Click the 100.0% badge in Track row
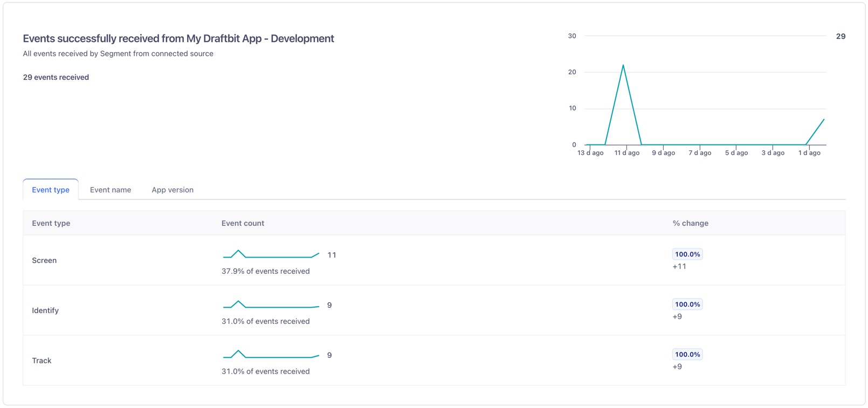The width and height of the screenshot is (868, 408). [x=687, y=355]
